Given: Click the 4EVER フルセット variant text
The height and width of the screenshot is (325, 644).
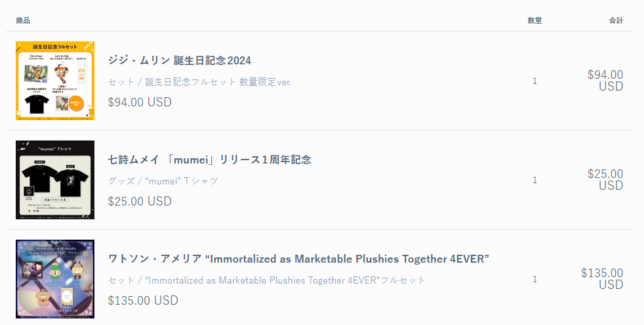Looking at the screenshot, I should [266, 280].
